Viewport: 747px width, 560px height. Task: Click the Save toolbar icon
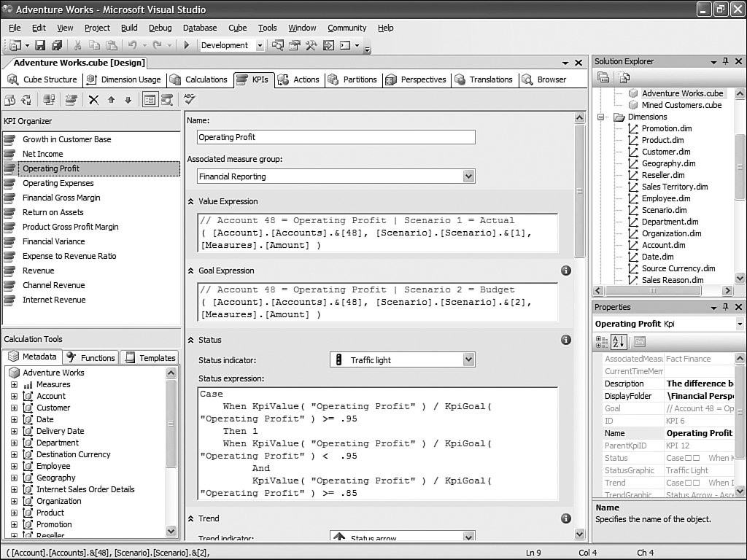click(x=41, y=45)
